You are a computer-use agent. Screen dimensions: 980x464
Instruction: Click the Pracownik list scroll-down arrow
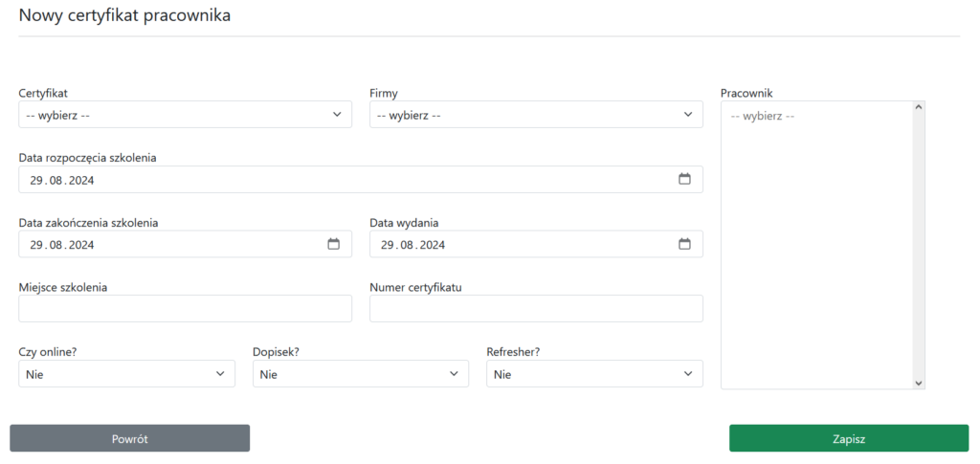918,383
